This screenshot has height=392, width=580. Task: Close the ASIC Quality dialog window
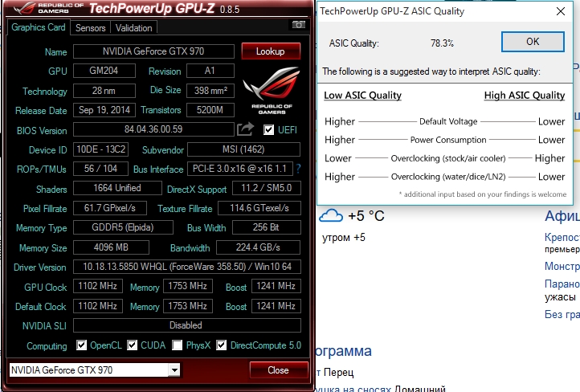pyautogui.click(x=561, y=11)
